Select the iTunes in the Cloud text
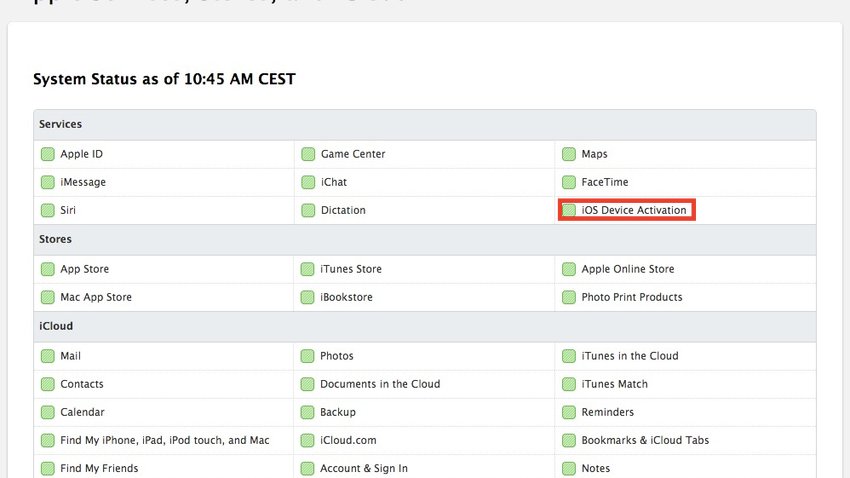Image resolution: width=850 pixels, height=478 pixels. click(x=630, y=356)
